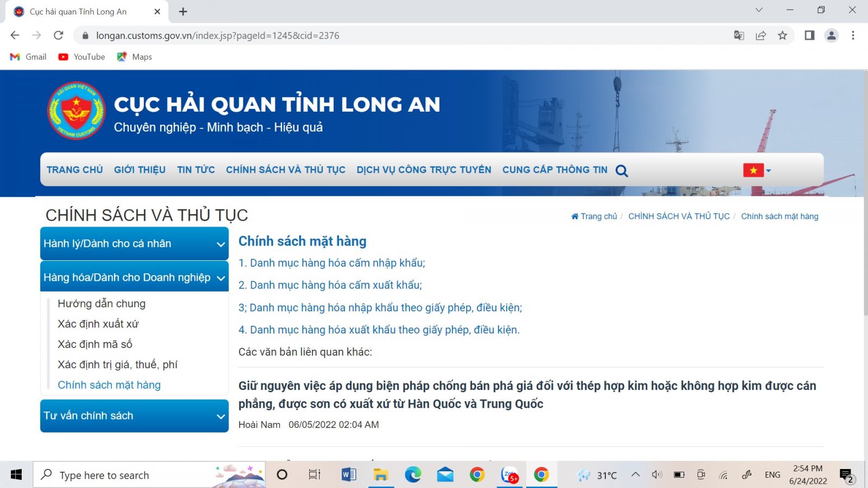The height and width of the screenshot is (488, 868).
Task: Click the share icon beside the address bar
Action: click(761, 35)
